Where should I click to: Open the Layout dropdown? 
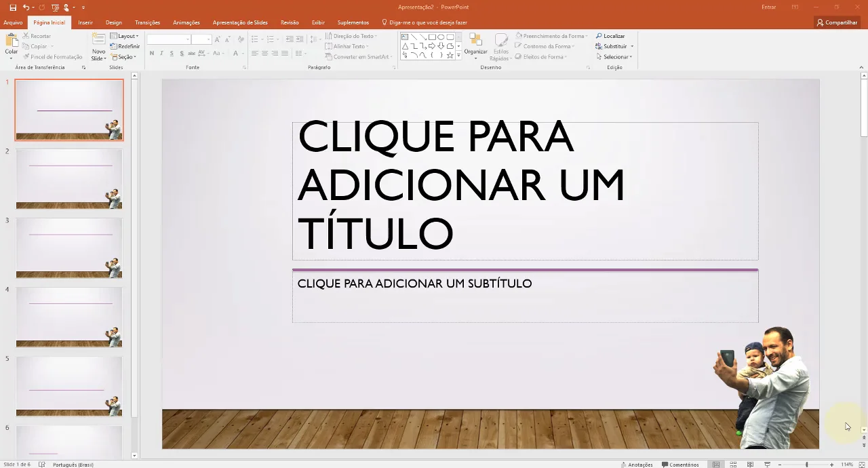click(125, 36)
